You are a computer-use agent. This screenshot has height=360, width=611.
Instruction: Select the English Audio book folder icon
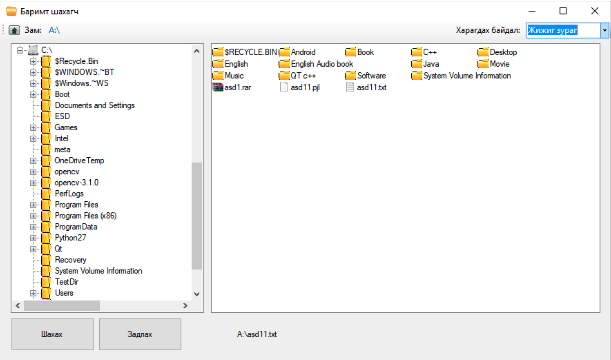[x=284, y=64]
